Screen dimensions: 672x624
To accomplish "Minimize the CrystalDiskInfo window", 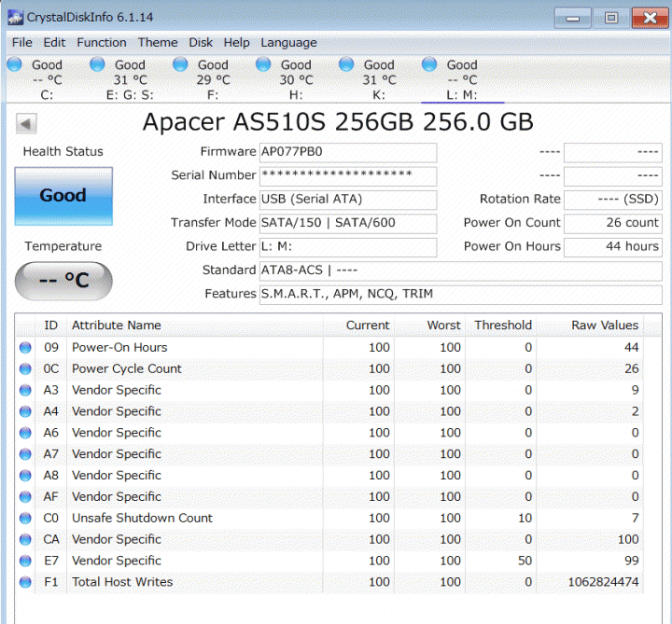I will [572, 18].
